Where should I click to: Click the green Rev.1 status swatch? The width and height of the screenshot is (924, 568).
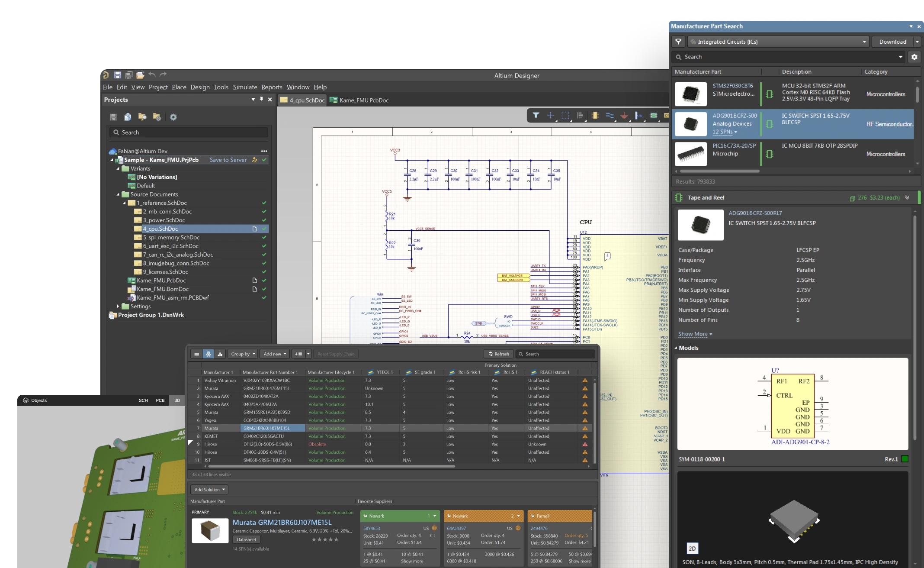tap(905, 459)
